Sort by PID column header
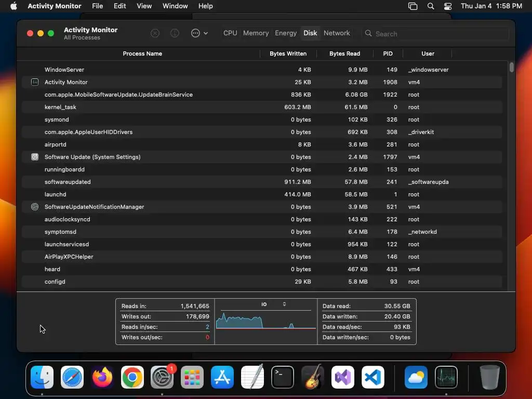 tap(388, 54)
